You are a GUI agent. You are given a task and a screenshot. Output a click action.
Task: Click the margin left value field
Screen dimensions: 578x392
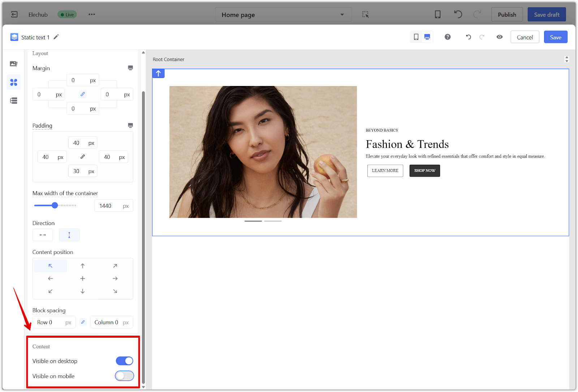click(49, 94)
